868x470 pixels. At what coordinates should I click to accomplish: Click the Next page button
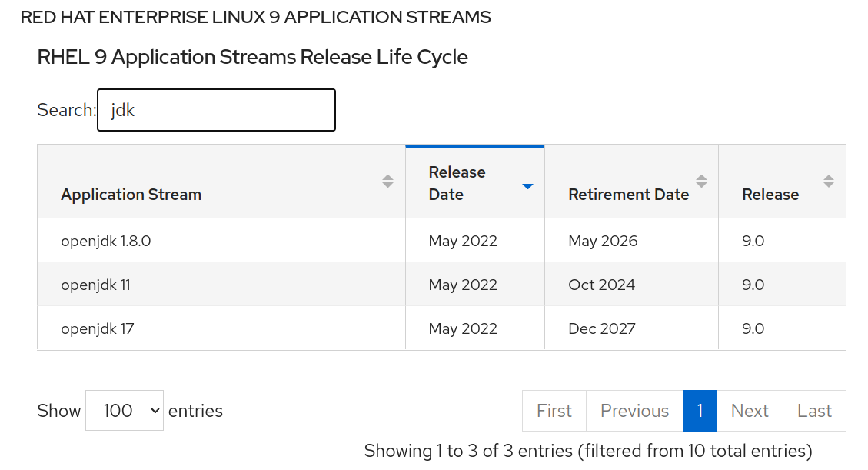coord(750,411)
